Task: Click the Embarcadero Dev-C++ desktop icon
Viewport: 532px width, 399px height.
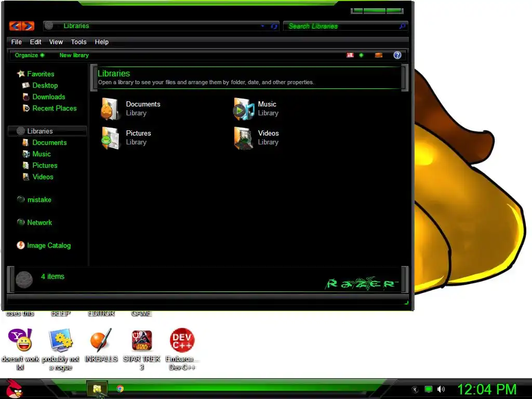Action: (x=182, y=340)
